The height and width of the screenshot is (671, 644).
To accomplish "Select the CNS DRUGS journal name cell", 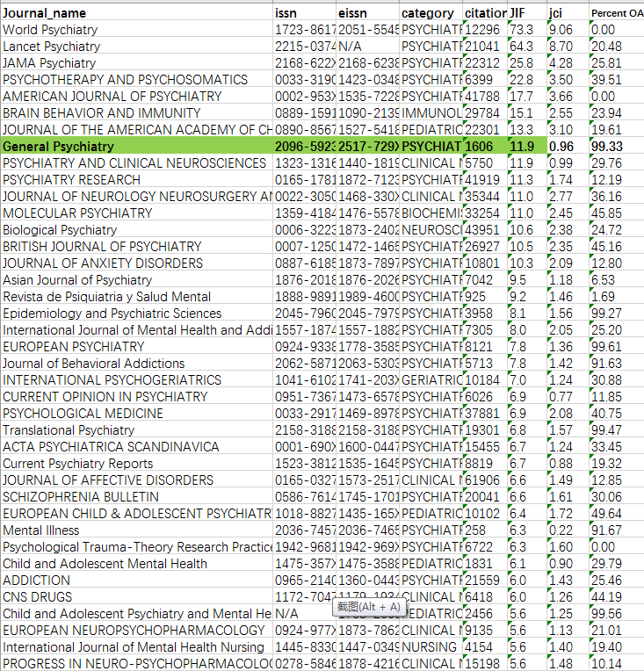I will click(x=136, y=597).
